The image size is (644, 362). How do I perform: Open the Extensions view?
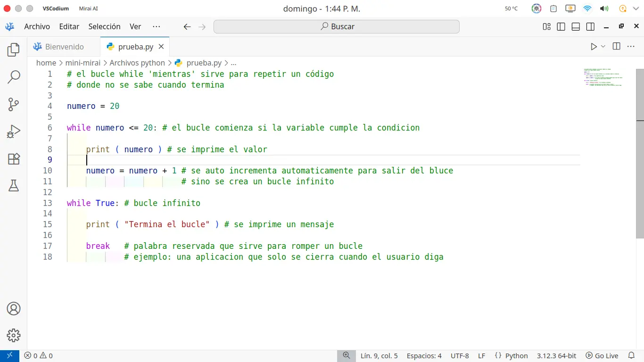pos(14,159)
